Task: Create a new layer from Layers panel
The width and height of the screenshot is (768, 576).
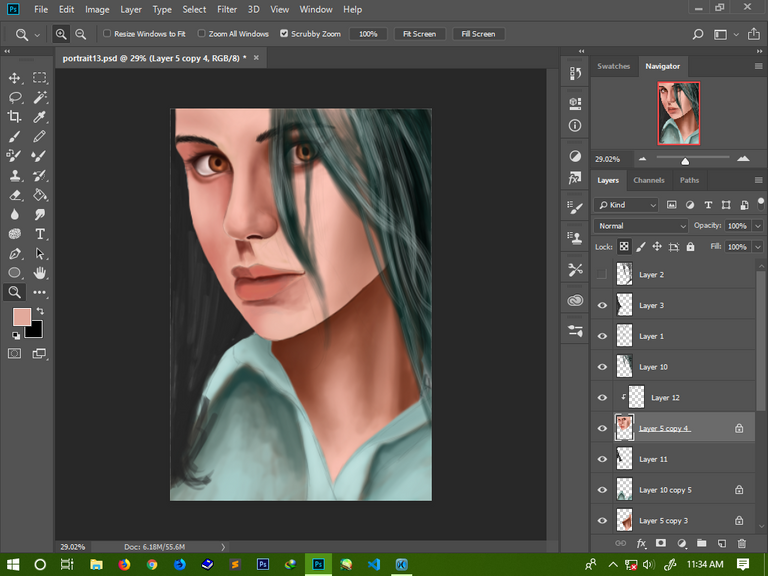Action: coord(721,543)
